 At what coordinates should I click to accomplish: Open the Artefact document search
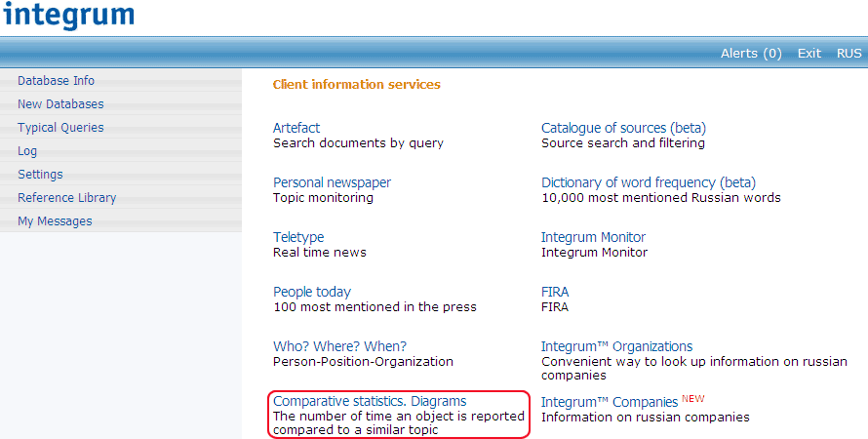tap(296, 128)
